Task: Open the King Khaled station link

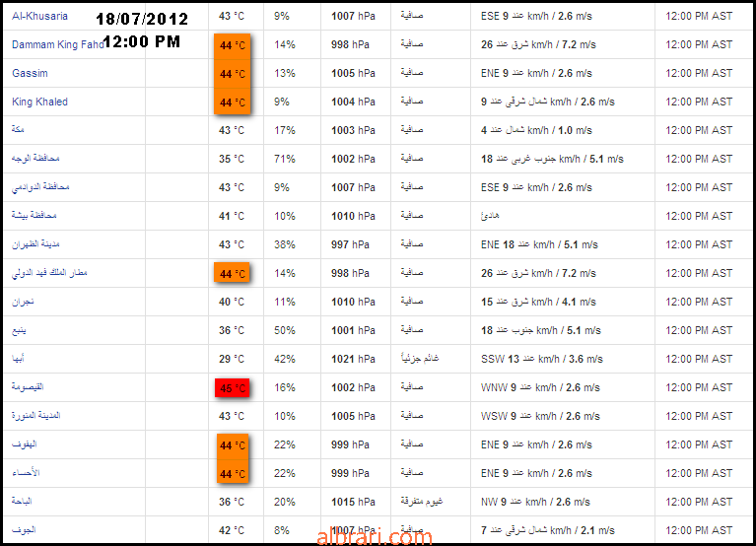Action: pyautogui.click(x=39, y=102)
